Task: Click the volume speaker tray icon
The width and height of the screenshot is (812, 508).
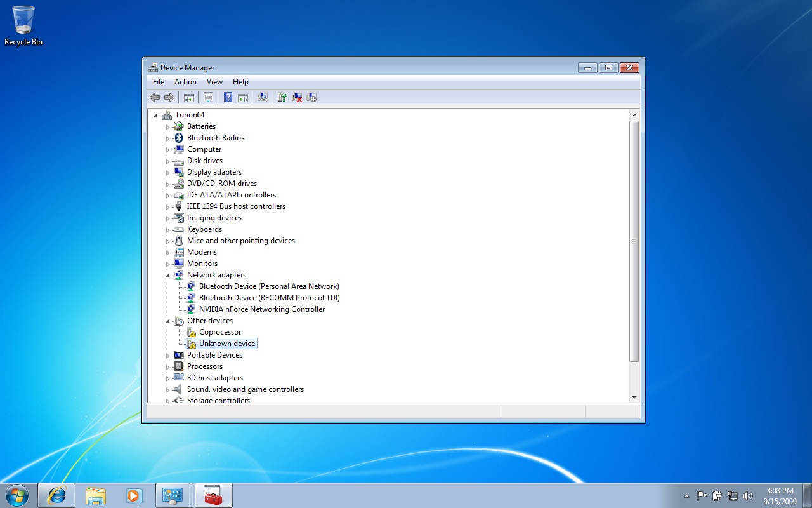Action: (748, 496)
